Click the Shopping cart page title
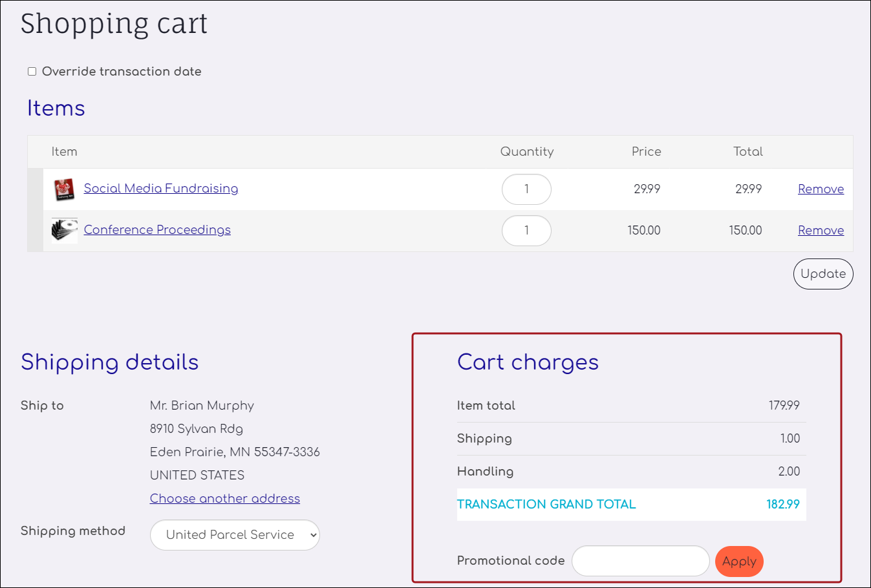Viewport: 871px width, 588px height. tap(114, 23)
